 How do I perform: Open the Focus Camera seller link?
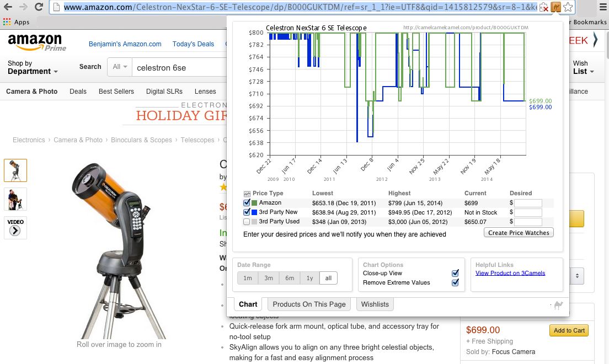513,351
